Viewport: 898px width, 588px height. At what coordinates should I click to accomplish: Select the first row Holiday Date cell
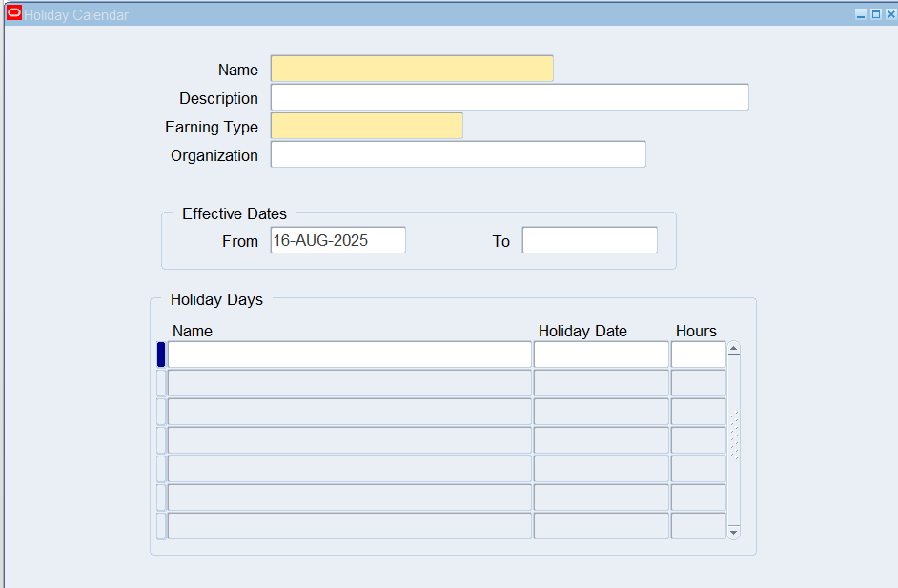[x=601, y=355]
